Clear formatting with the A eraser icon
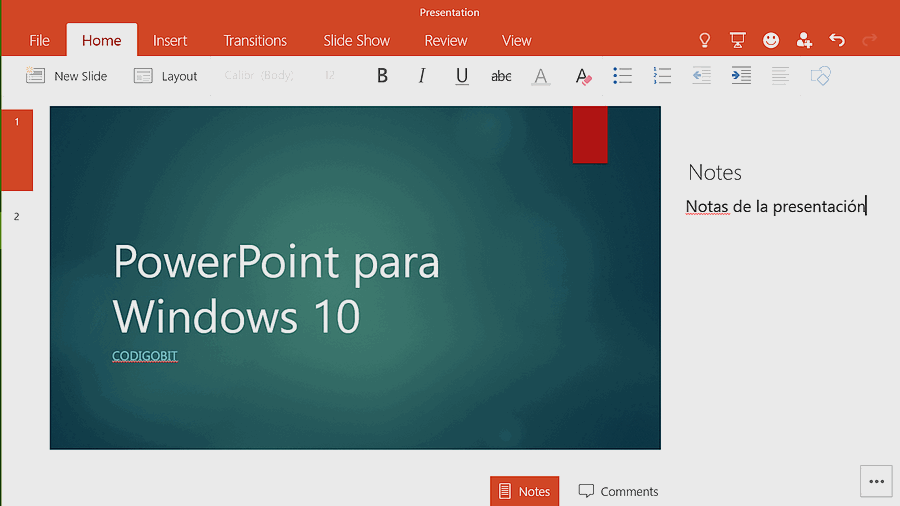The width and height of the screenshot is (900, 506). click(583, 76)
